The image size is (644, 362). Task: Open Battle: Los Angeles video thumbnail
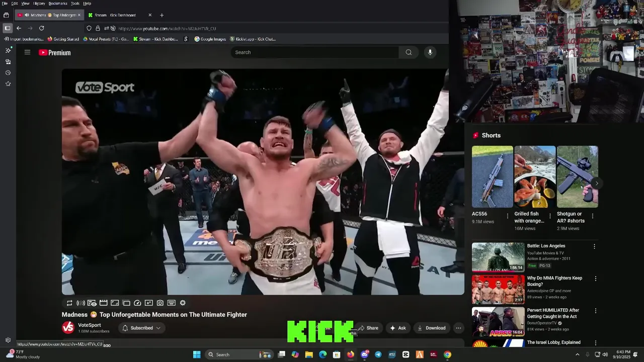click(498, 257)
